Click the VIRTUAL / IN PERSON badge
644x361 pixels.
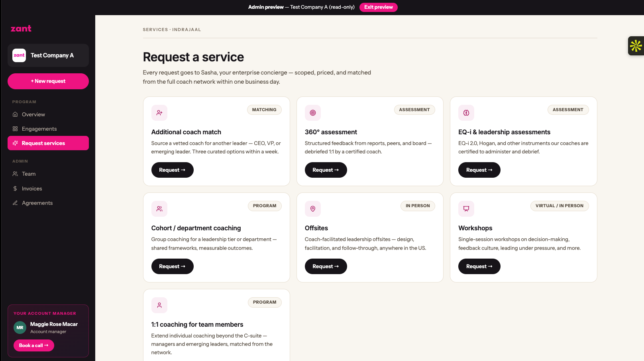(560, 206)
